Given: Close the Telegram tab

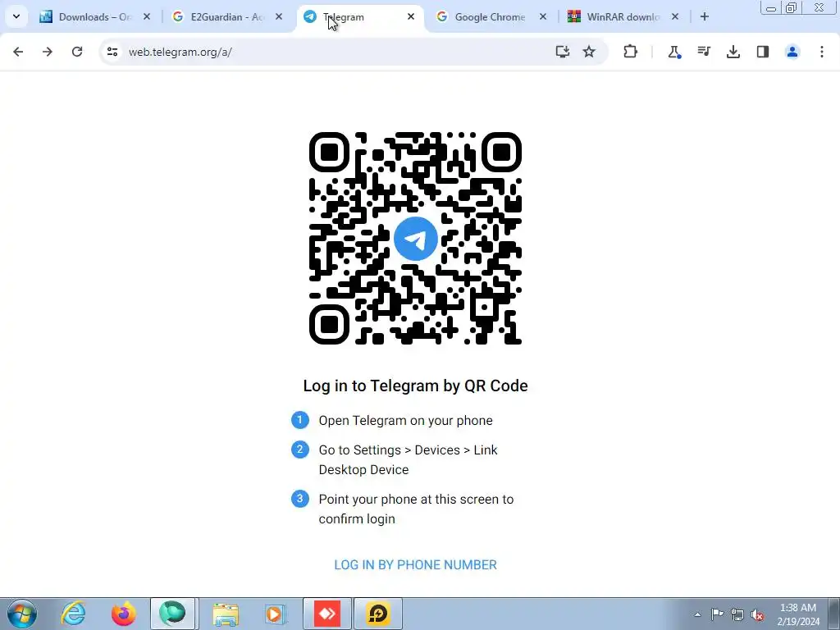Looking at the screenshot, I should pos(411,17).
